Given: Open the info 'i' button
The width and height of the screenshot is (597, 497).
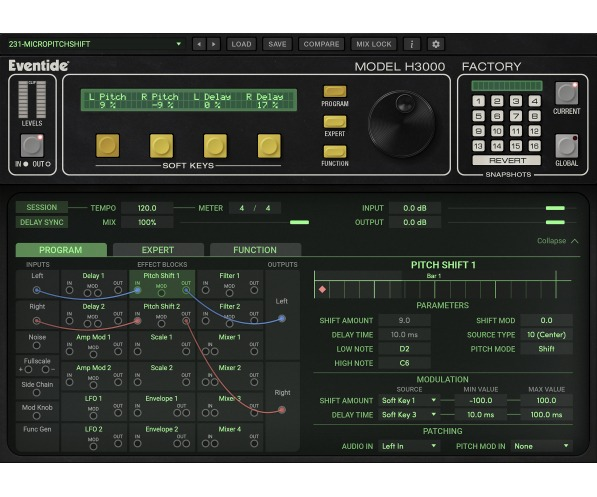Looking at the screenshot, I should pos(412,44).
